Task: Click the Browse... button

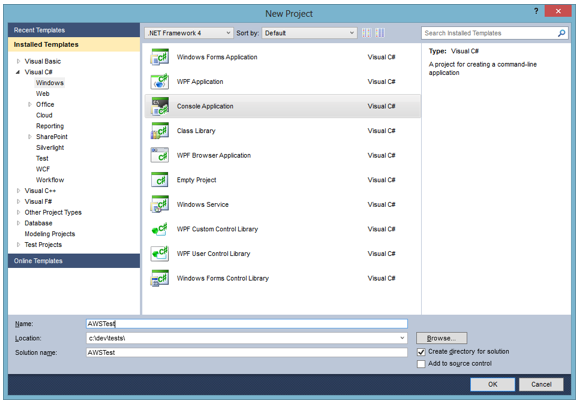Action: pos(442,338)
